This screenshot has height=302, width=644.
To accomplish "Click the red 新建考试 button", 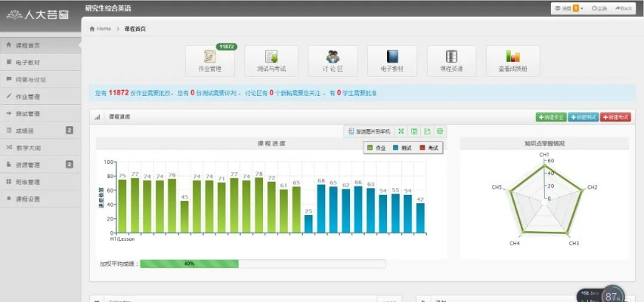I will (x=615, y=117).
